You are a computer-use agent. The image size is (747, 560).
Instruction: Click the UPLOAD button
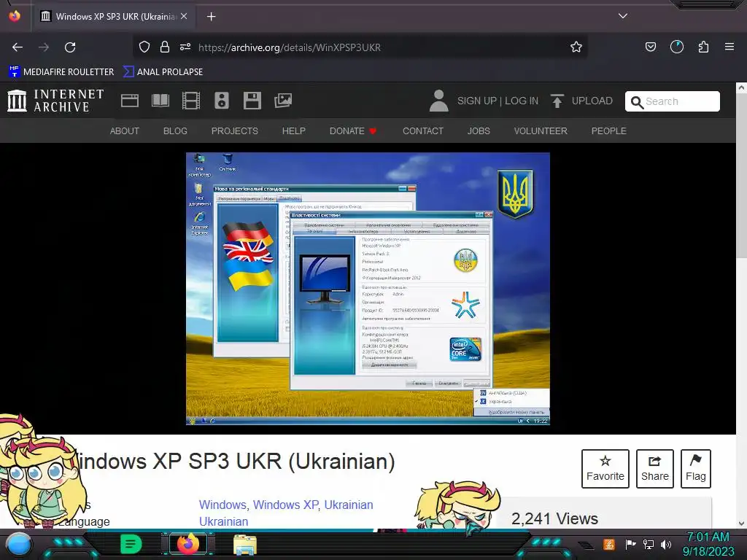point(581,101)
